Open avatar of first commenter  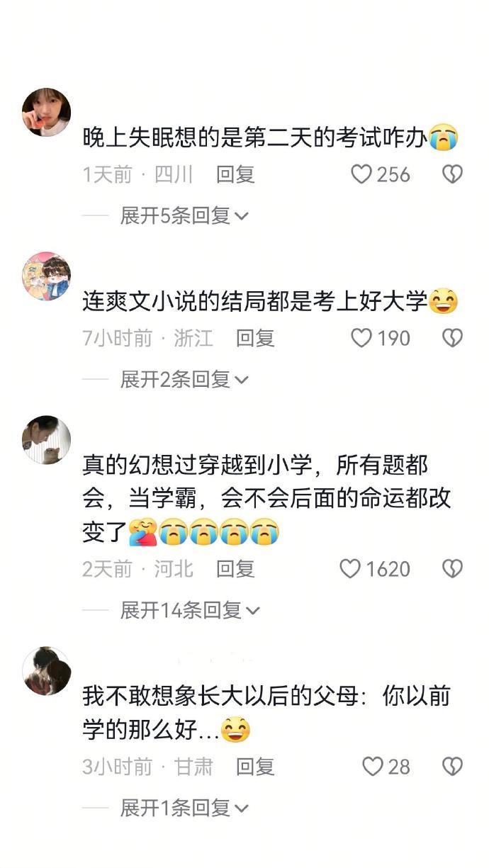coord(47,113)
